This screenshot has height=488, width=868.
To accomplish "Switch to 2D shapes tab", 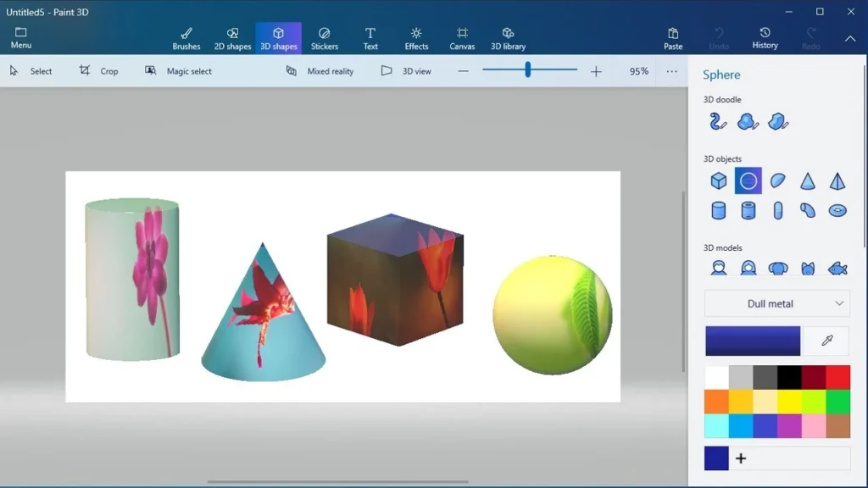I will tap(232, 38).
